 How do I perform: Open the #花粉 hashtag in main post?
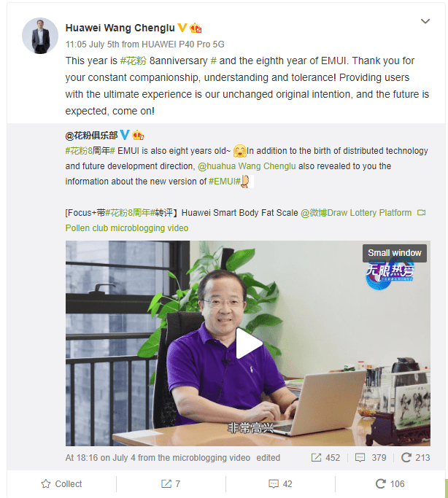(133, 61)
